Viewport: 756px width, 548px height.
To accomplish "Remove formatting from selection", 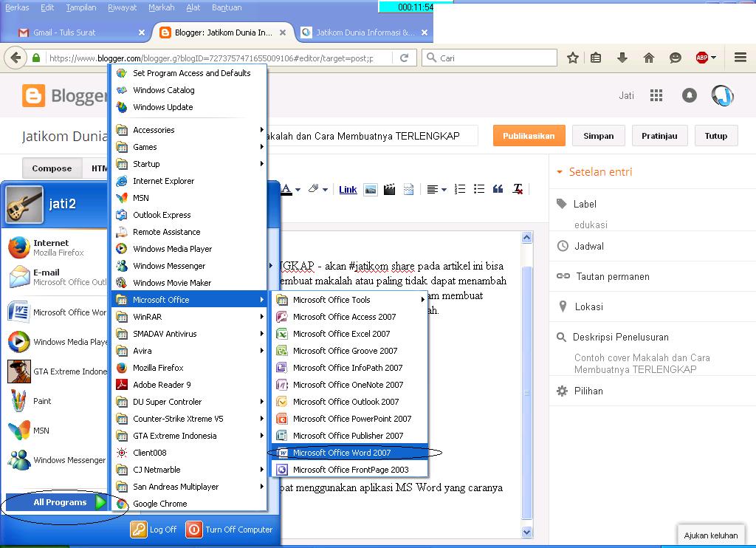I will click(518, 189).
